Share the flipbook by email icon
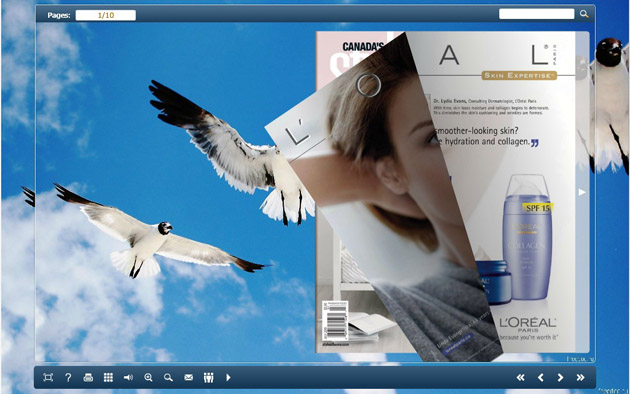Image resolution: width=630 pixels, height=394 pixels. (x=188, y=378)
